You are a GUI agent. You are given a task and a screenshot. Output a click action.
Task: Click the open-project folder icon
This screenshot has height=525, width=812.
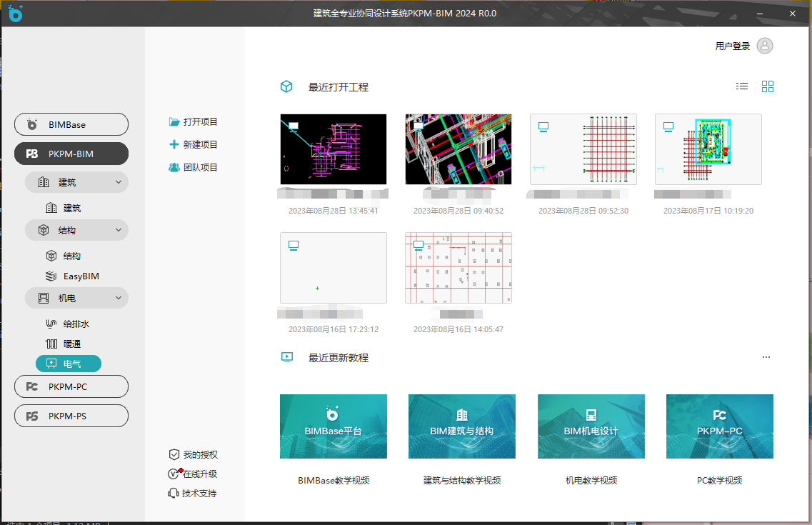[x=174, y=121]
